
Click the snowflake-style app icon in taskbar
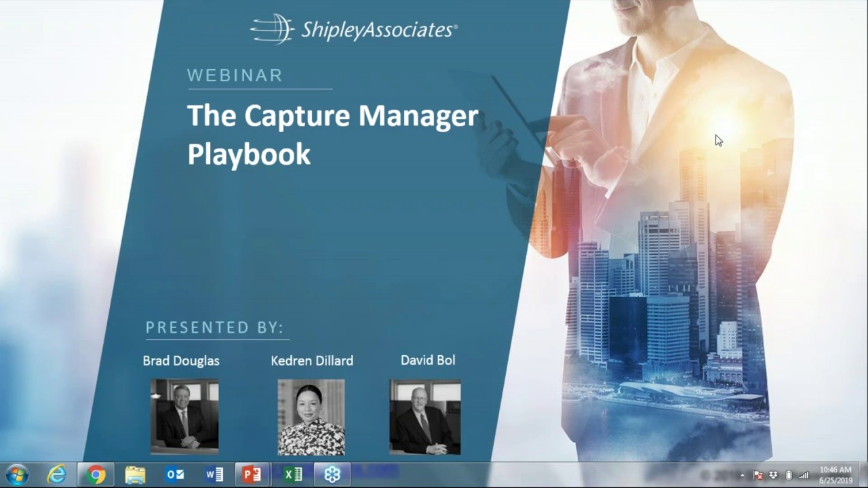(x=332, y=474)
